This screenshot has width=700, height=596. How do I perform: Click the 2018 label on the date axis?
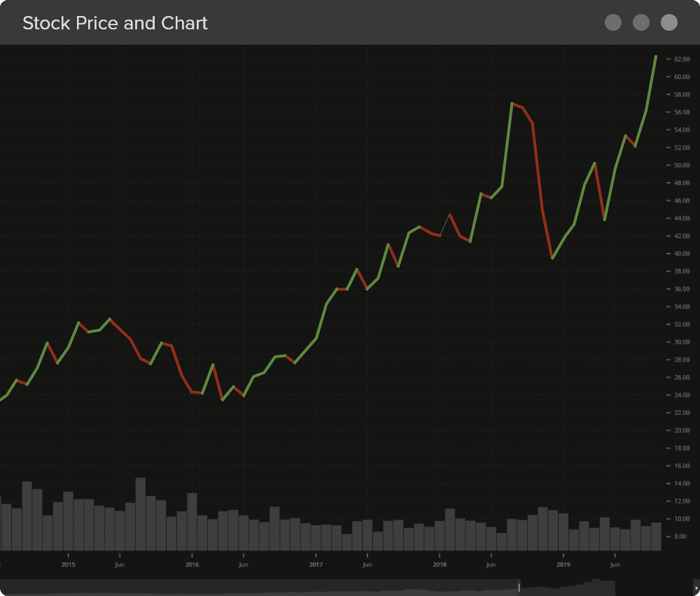tap(440, 565)
